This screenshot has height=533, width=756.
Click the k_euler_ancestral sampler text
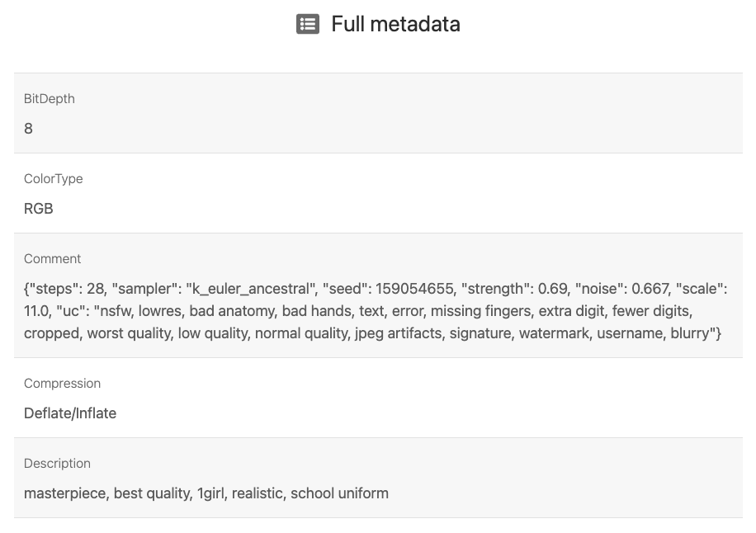coord(251,289)
